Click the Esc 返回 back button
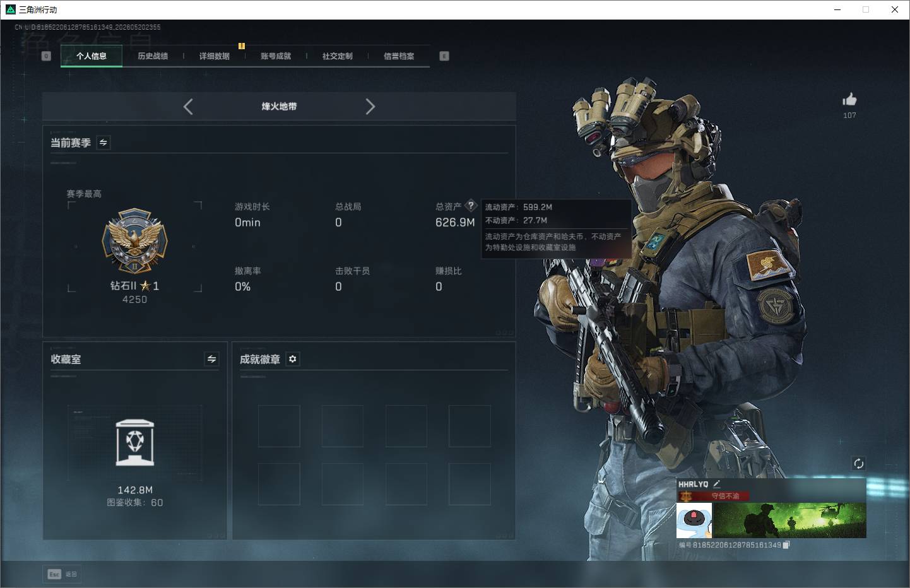The image size is (910, 588). 62,574
